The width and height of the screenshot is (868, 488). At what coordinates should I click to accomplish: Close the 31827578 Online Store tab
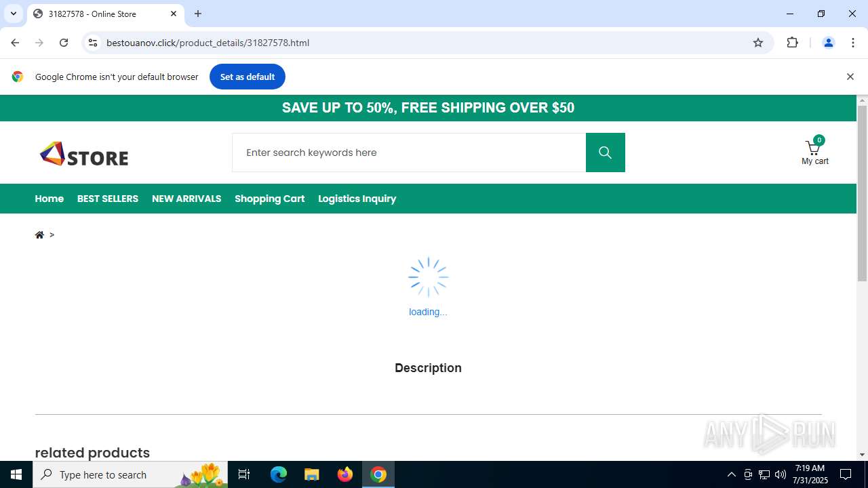(174, 14)
